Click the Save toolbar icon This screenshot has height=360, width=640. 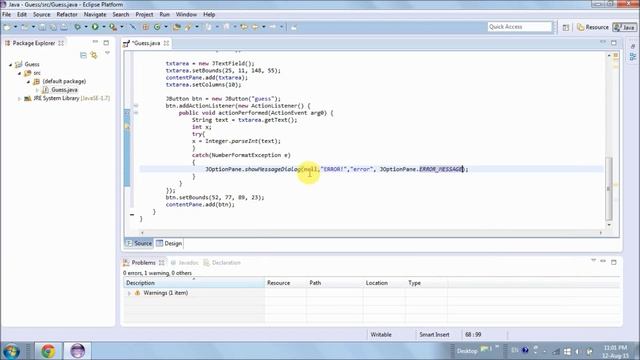[x=42, y=27]
